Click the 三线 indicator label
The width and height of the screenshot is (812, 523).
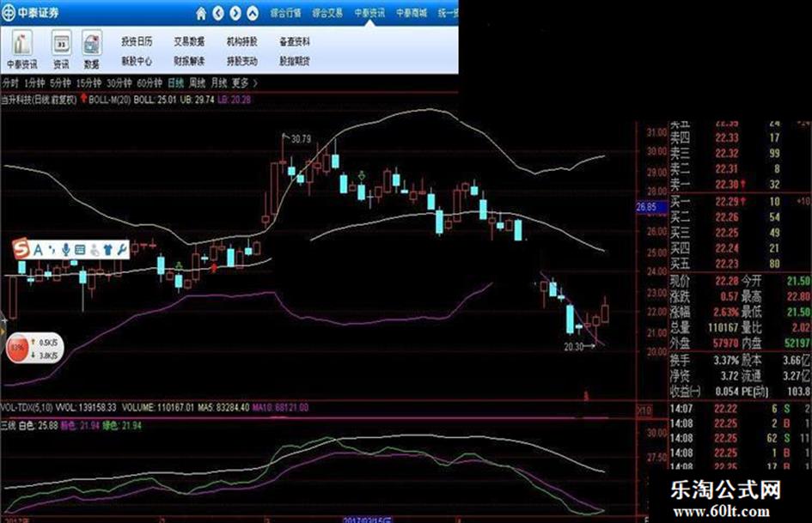(x=9, y=426)
